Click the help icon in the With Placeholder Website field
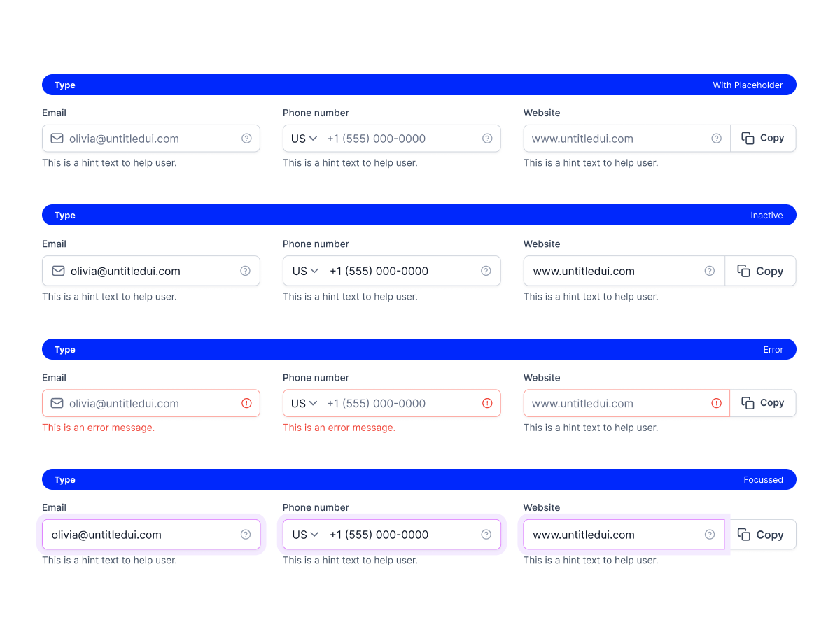 click(x=716, y=139)
